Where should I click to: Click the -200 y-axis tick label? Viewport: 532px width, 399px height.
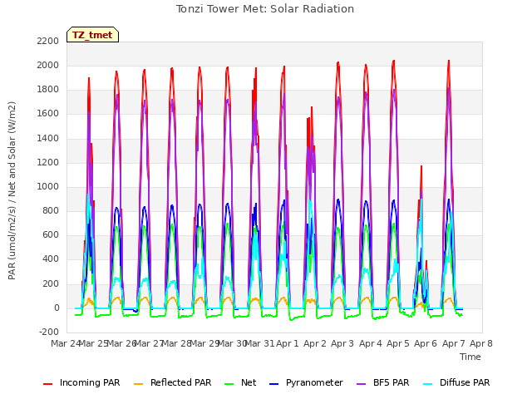49,332
